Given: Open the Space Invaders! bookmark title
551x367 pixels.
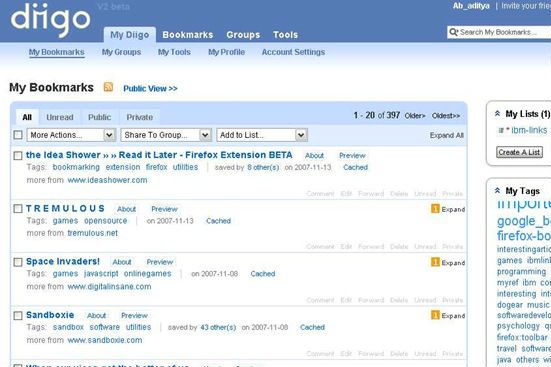Looking at the screenshot, I should click(x=63, y=262).
